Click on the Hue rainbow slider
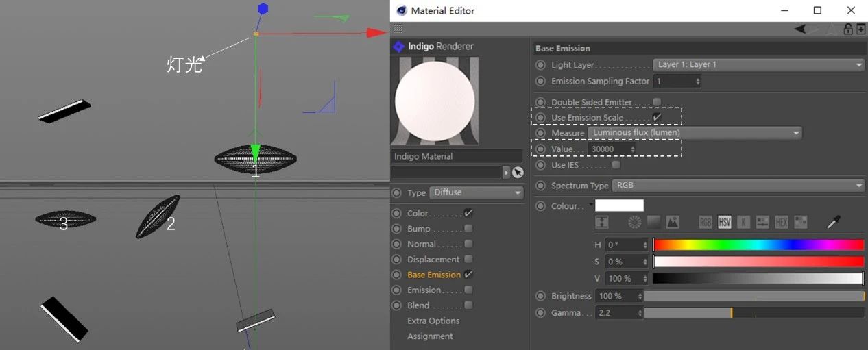This screenshot has width=868, height=350. pyautogui.click(x=758, y=245)
